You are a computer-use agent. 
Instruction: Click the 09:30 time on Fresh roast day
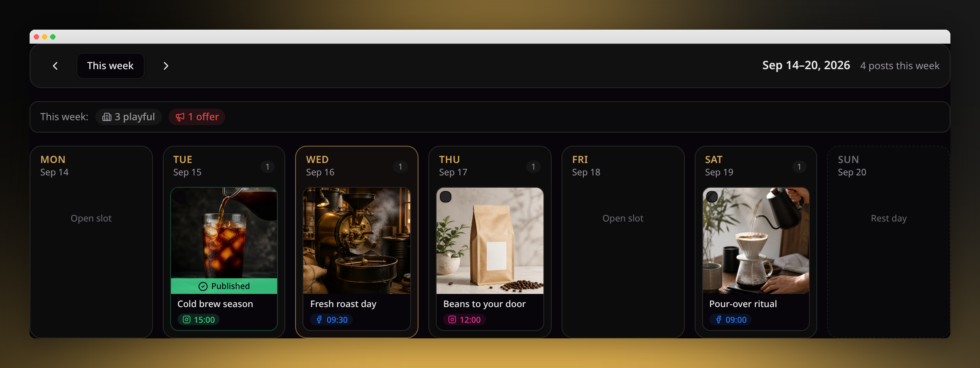pyautogui.click(x=337, y=320)
